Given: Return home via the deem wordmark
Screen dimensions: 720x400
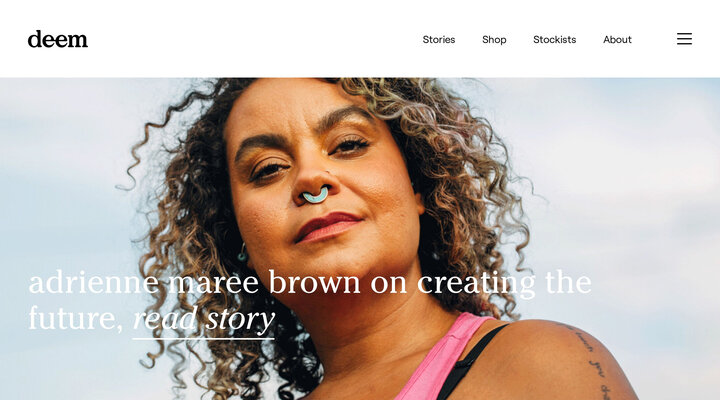Looking at the screenshot, I should (57, 39).
